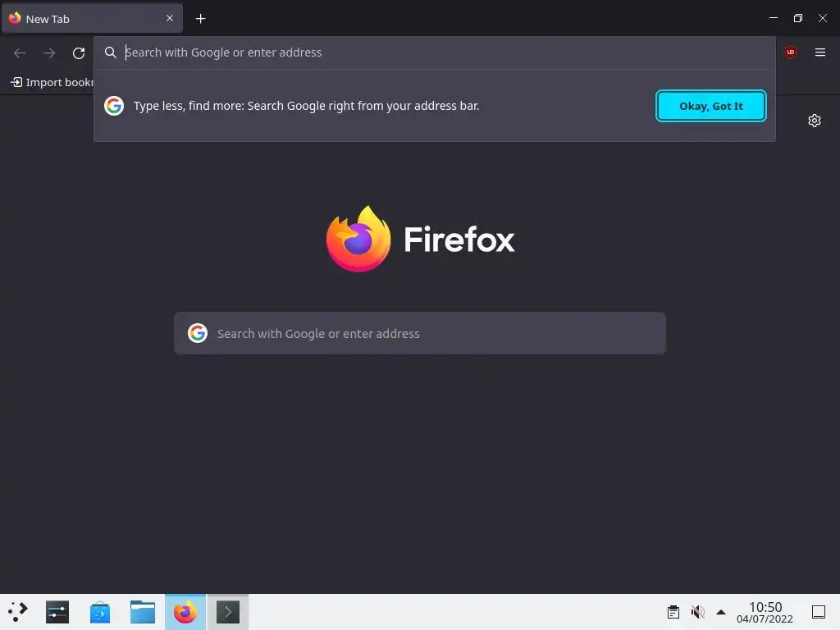Open the KDE application launcher
The image size is (840, 630).
[x=18, y=612]
